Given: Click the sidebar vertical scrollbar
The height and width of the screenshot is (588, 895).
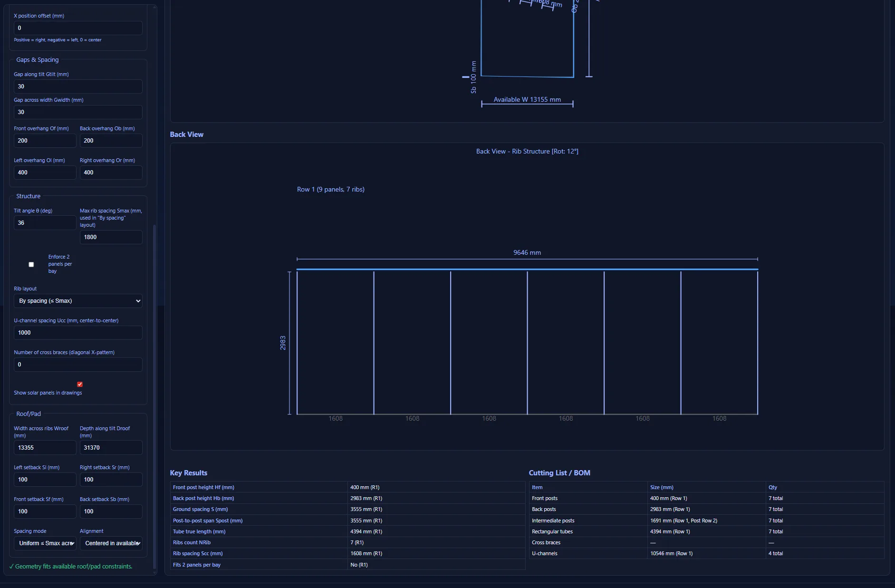Looking at the screenshot, I should 154,397.
